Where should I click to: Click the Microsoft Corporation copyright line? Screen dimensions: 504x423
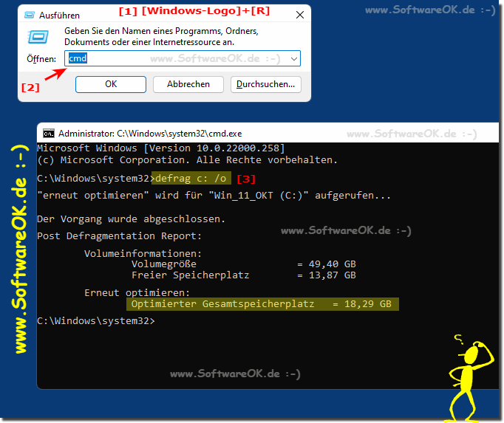click(187, 160)
